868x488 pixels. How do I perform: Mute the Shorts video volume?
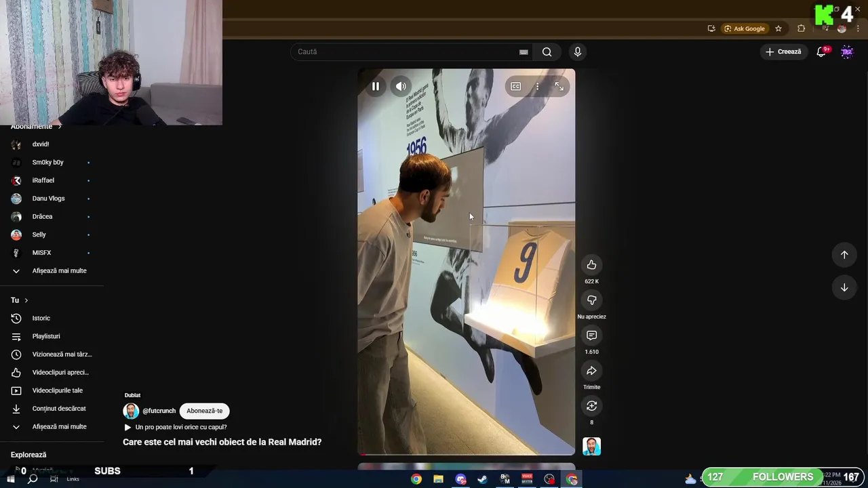[401, 86]
